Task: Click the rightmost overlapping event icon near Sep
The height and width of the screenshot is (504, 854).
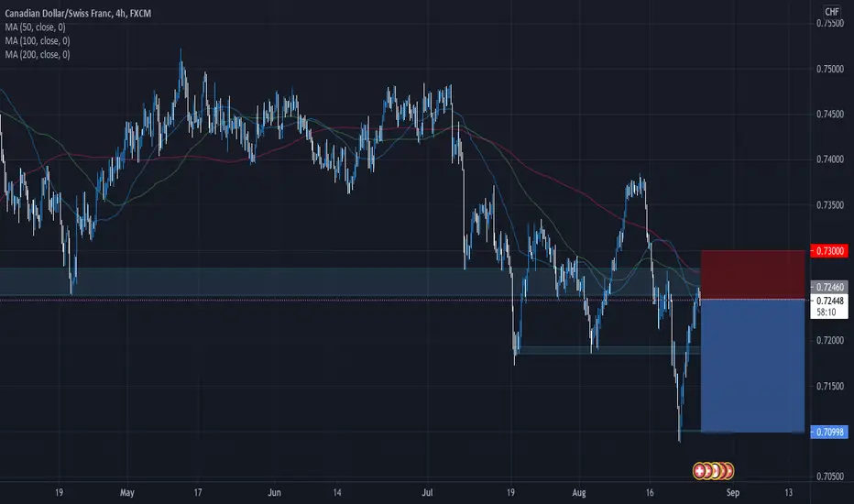Action: 729,471
